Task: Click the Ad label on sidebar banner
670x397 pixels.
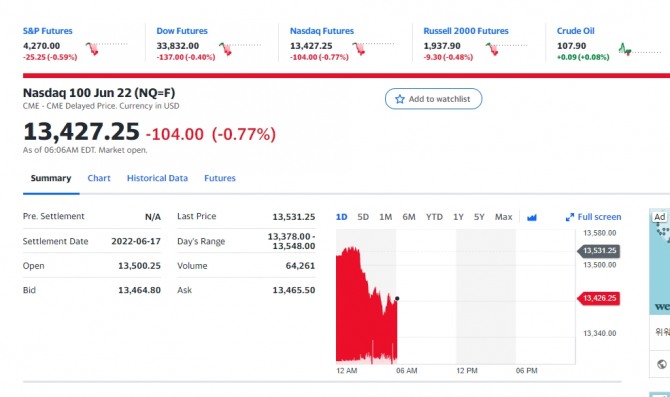Action: (659, 217)
